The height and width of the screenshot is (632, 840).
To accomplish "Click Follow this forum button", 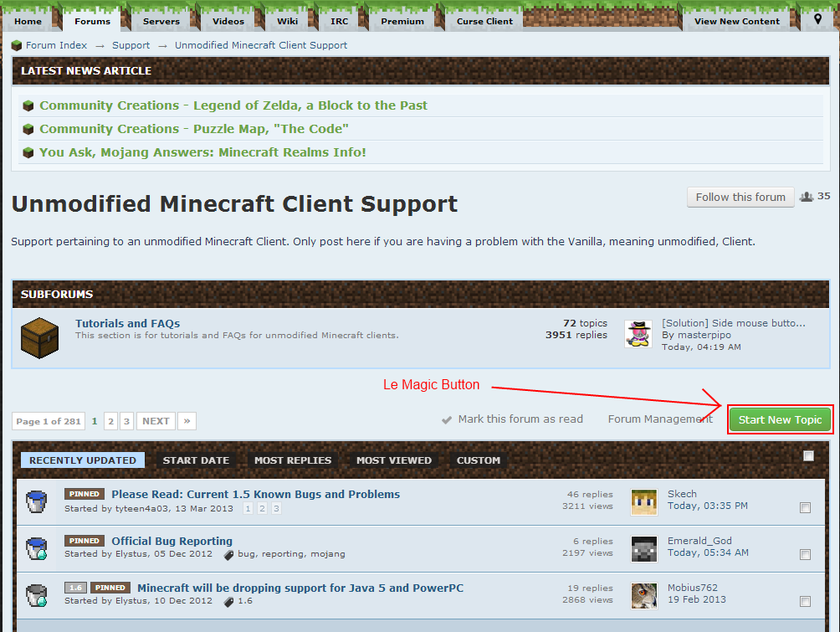I will [x=740, y=198].
